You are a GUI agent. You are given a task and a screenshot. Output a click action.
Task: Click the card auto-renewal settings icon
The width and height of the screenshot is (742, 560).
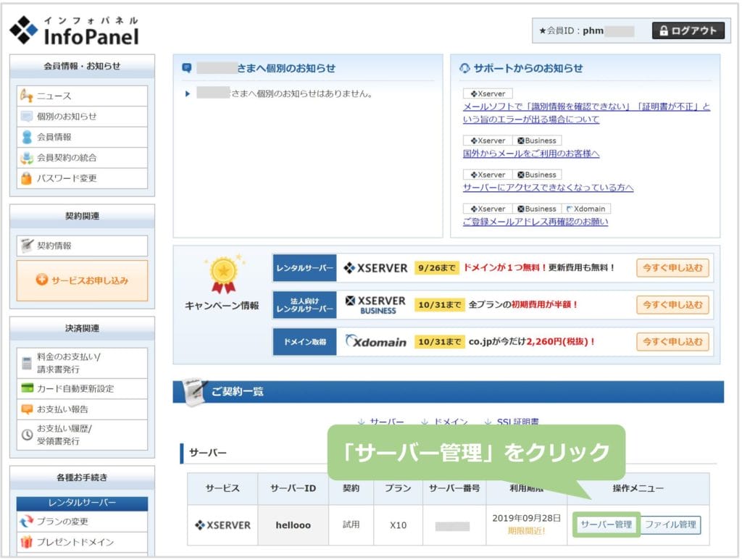click(x=27, y=388)
